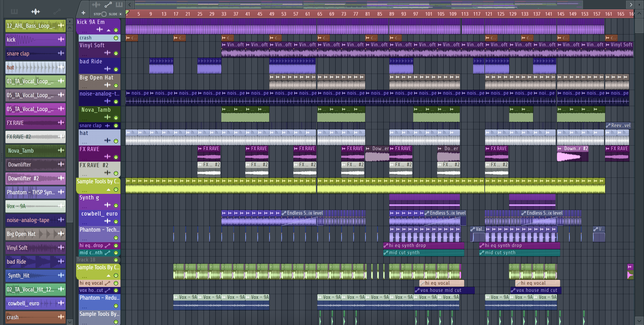Select 02_TA_Vocal_Hit_12.. in the picker

36,289
